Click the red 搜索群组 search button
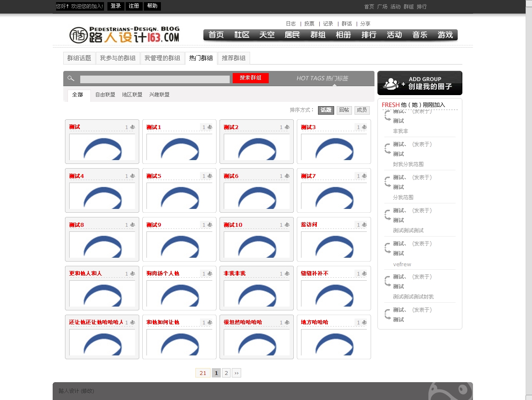532x400 pixels. pos(251,78)
